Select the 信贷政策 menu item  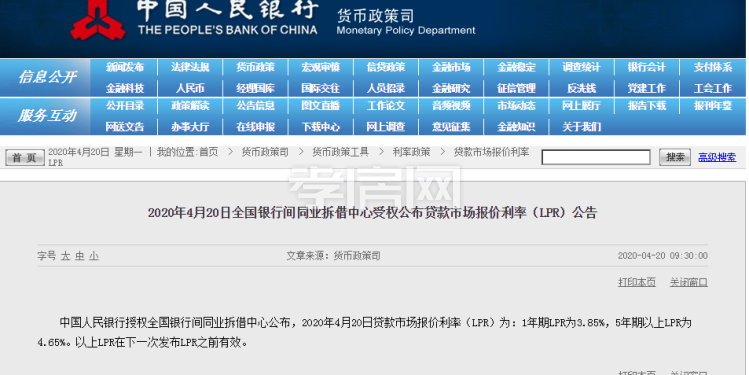pos(386,67)
